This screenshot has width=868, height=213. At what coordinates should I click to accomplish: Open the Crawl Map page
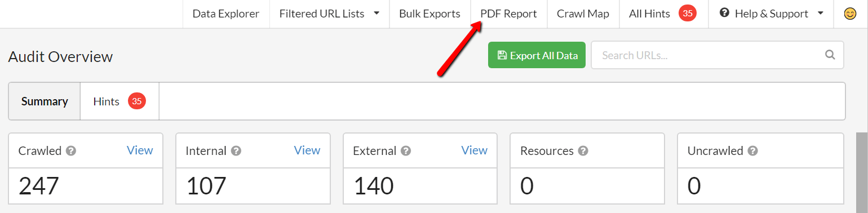pos(583,14)
